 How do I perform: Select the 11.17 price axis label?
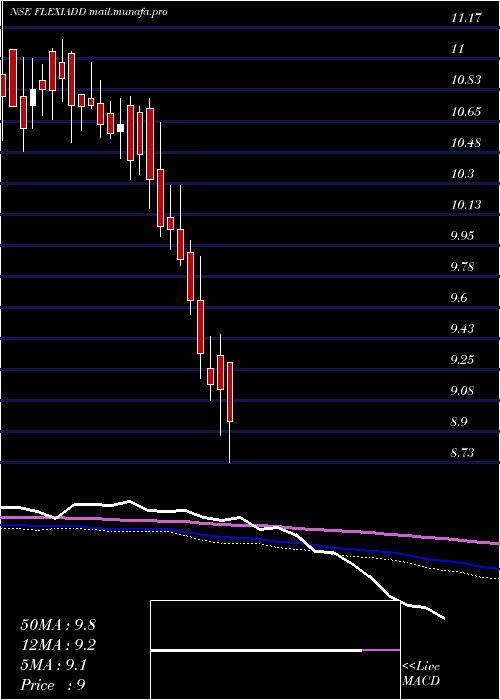(467, 18)
